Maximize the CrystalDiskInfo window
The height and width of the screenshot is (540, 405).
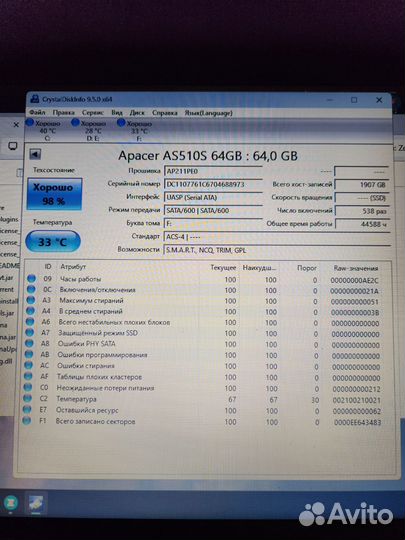(x=354, y=100)
